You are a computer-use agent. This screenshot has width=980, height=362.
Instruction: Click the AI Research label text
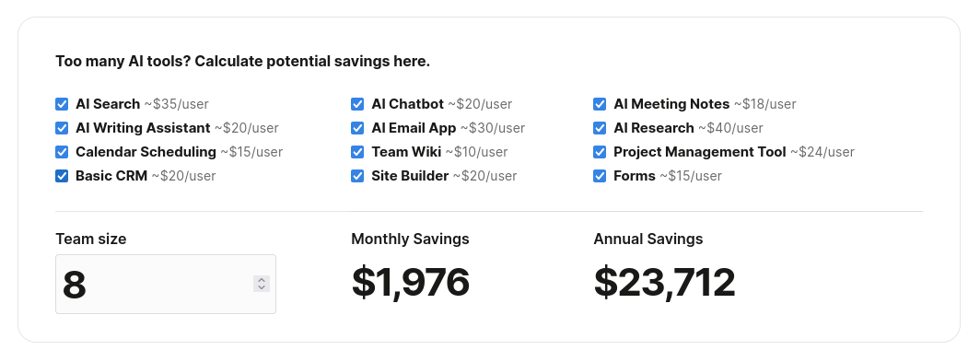(x=654, y=128)
